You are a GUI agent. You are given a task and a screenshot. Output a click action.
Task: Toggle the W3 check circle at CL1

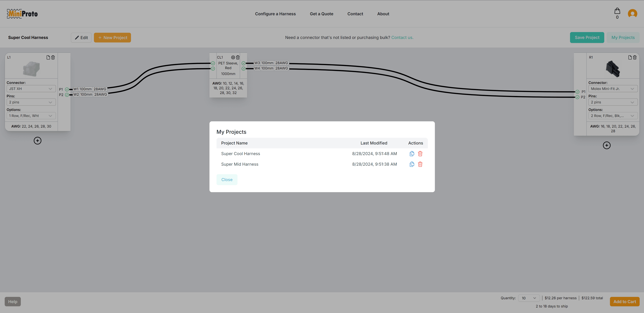(244, 63)
